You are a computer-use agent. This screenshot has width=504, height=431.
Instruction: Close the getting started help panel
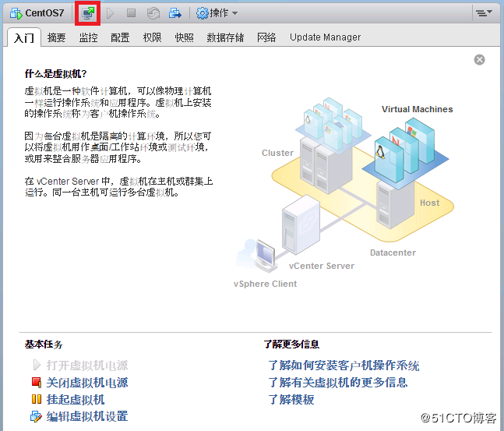click(x=480, y=60)
